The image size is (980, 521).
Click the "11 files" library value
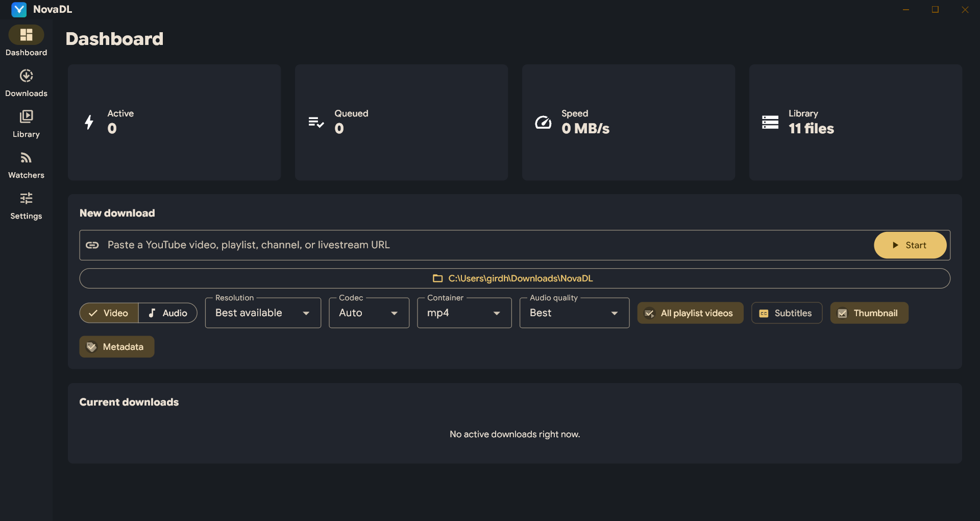(811, 129)
